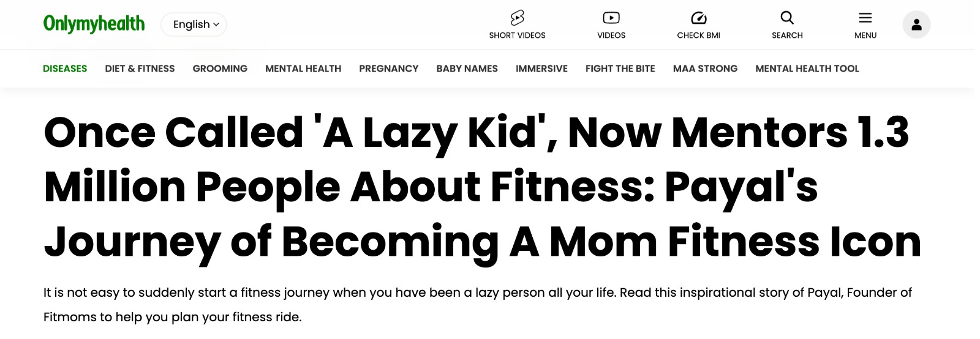Click the Immersive nav link
Image resolution: width=980 pixels, height=339 pixels.
pyautogui.click(x=541, y=69)
